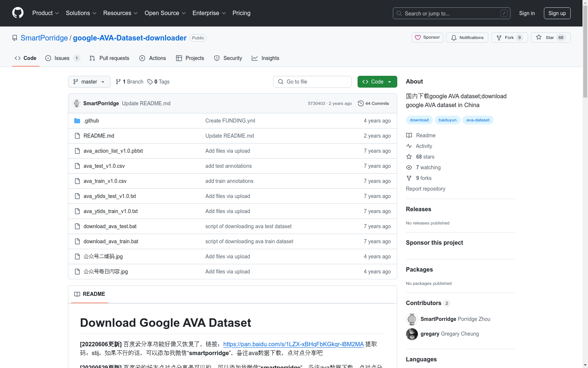Click the ava_train_v1.0.csv file icon
Viewport: 588px width, 368px height.
77,181
